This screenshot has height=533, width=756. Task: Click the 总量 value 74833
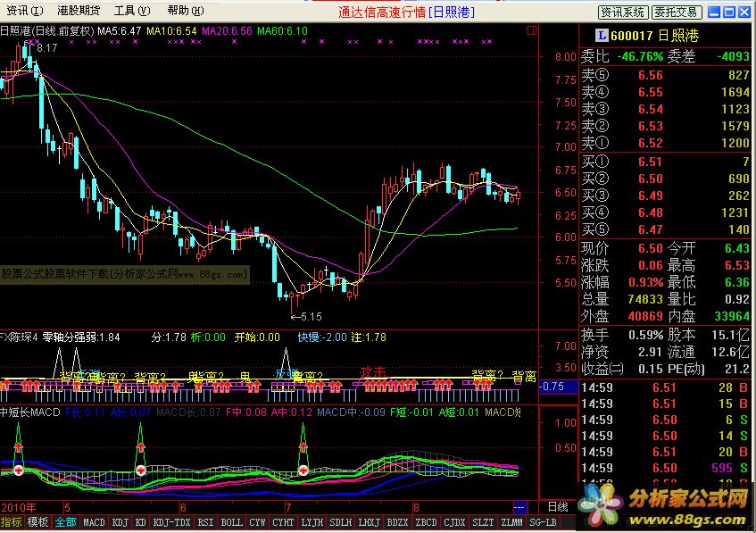click(645, 299)
